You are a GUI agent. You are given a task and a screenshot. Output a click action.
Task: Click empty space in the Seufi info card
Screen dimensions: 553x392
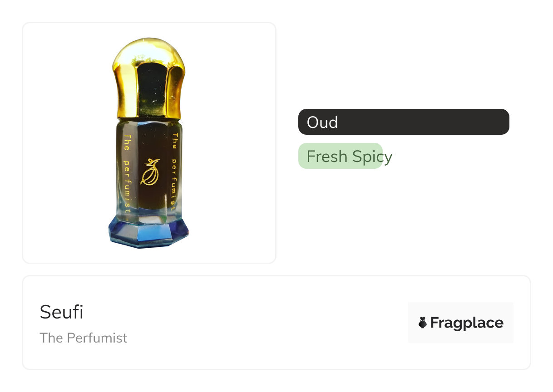coord(263,323)
